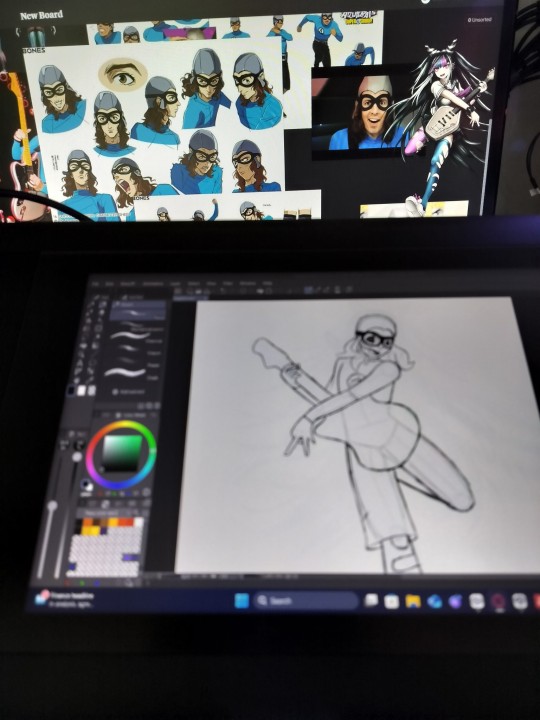Open the Window menu
540x720 pixels.
click(248, 284)
